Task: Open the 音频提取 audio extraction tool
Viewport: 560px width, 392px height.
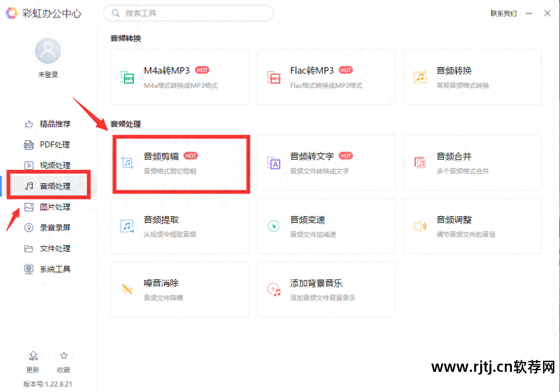Action: coord(179,226)
